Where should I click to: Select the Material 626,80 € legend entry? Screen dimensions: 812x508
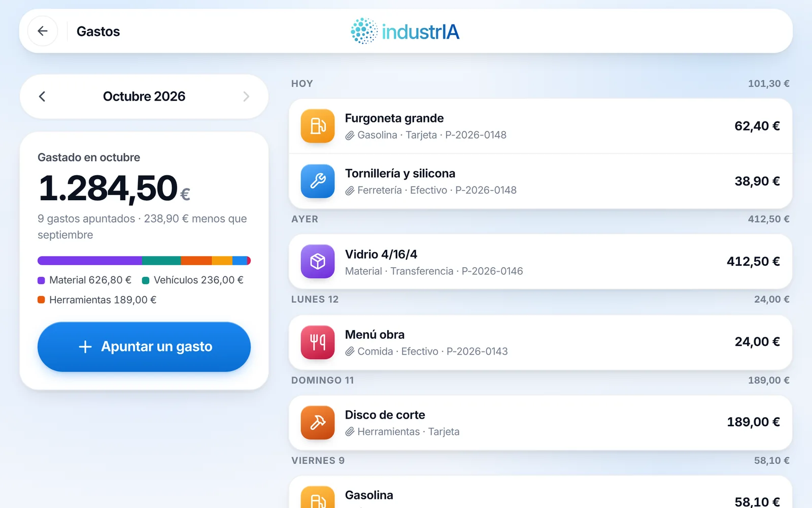85,280
